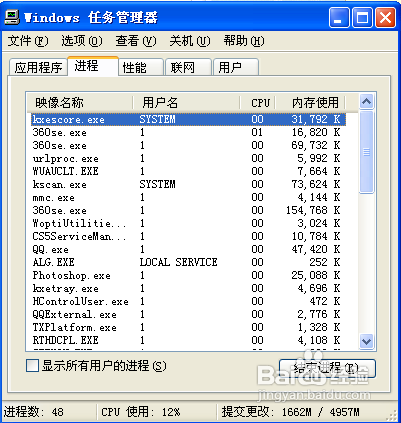Sort by 映像名称 column header
The height and width of the screenshot is (423, 401).
(80, 102)
